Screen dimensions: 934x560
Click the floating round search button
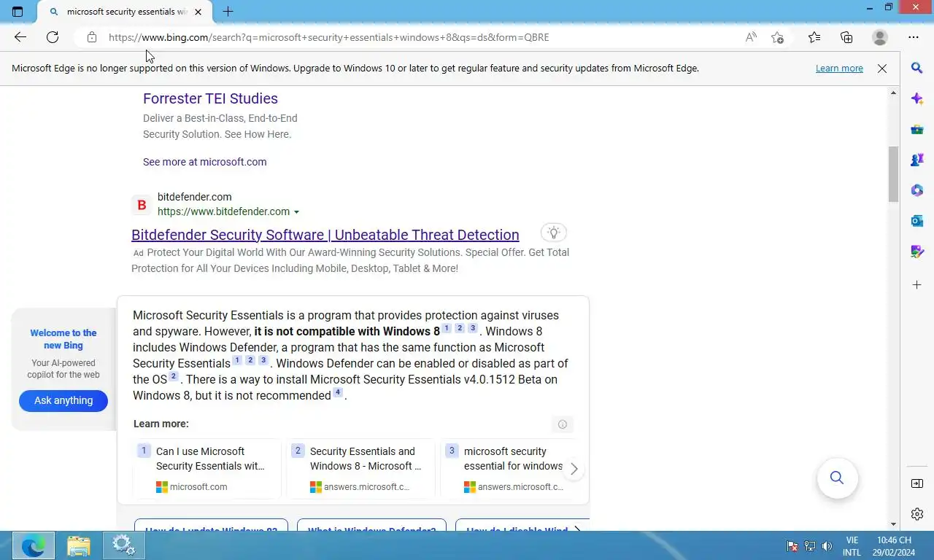tap(837, 478)
